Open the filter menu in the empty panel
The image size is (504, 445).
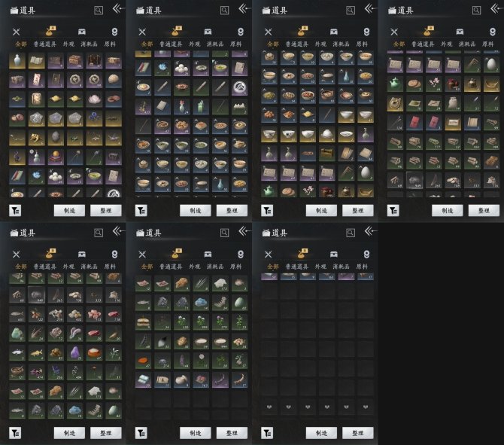(x=267, y=433)
